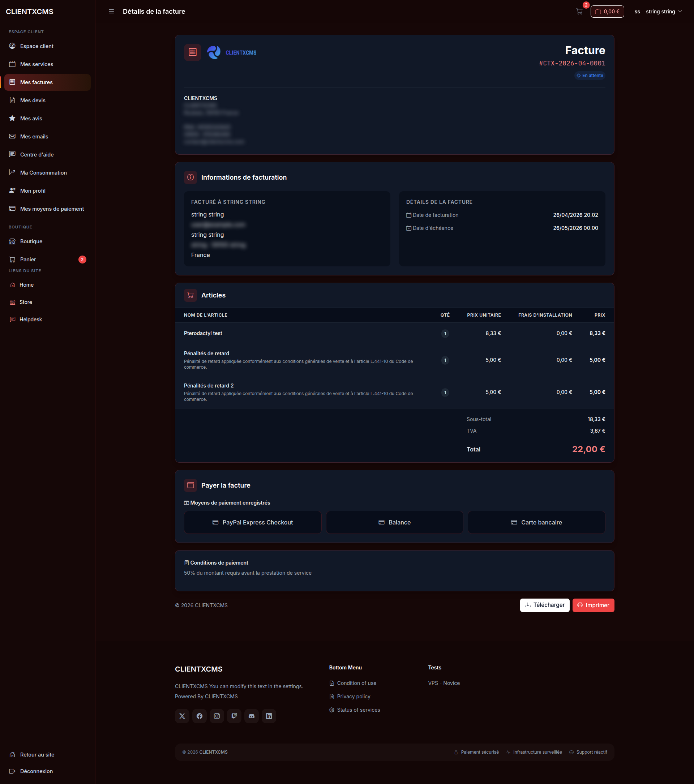Click the Déconnexion logout link
Image resolution: width=694 pixels, height=784 pixels.
[37, 771]
